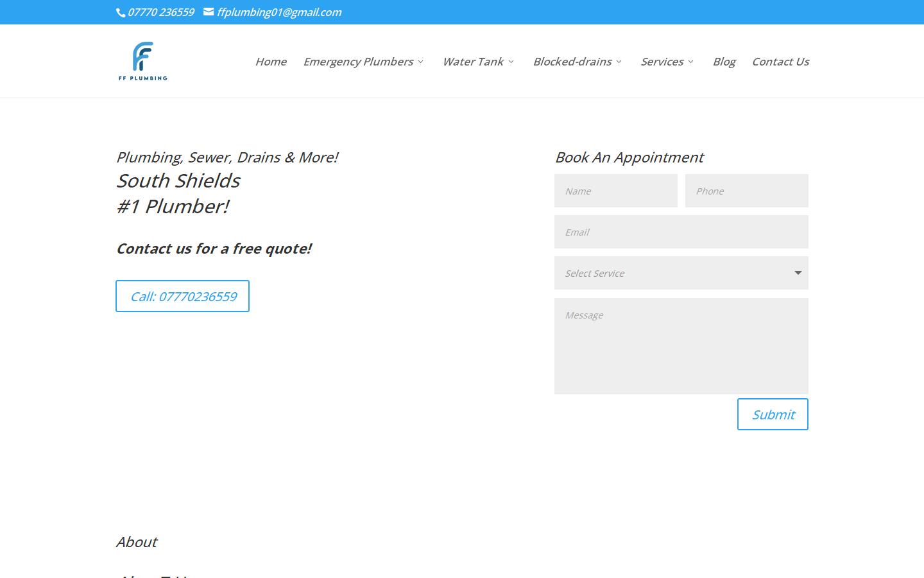
Task: Click into the Email field
Action: click(681, 232)
